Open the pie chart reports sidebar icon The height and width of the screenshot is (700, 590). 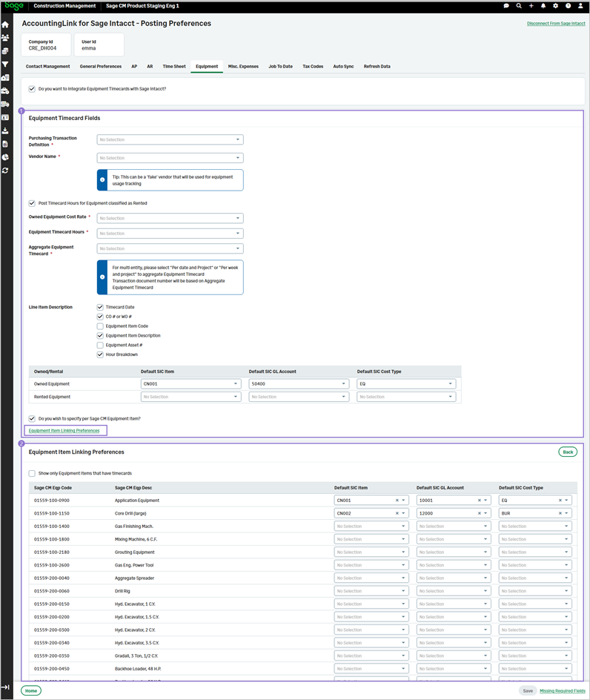pyautogui.click(x=5, y=157)
